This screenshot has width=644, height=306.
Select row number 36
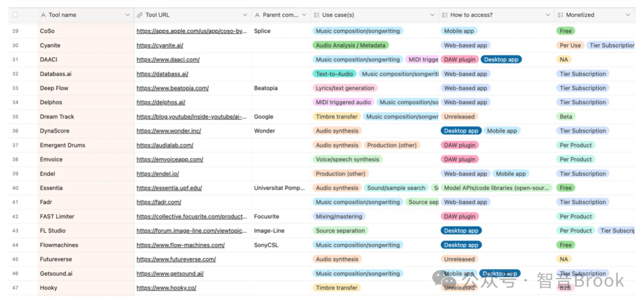coord(15,131)
